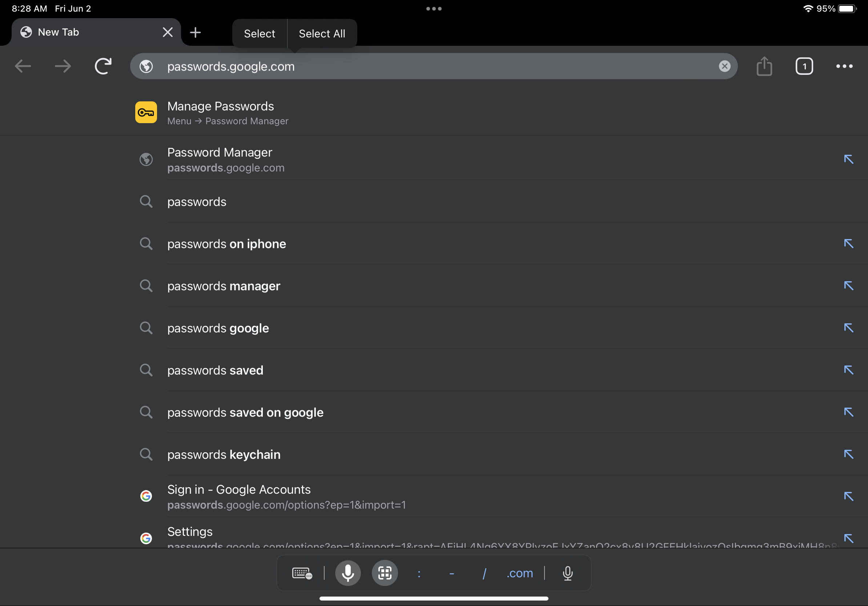The width and height of the screenshot is (868, 606).
Task: Search for 'passwords on iphone'
Action: point(434,244)
